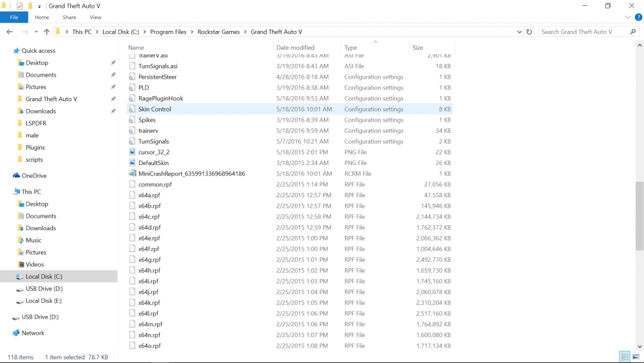
Task: Open the address bar history dropdown
Action: click(519, 32)
